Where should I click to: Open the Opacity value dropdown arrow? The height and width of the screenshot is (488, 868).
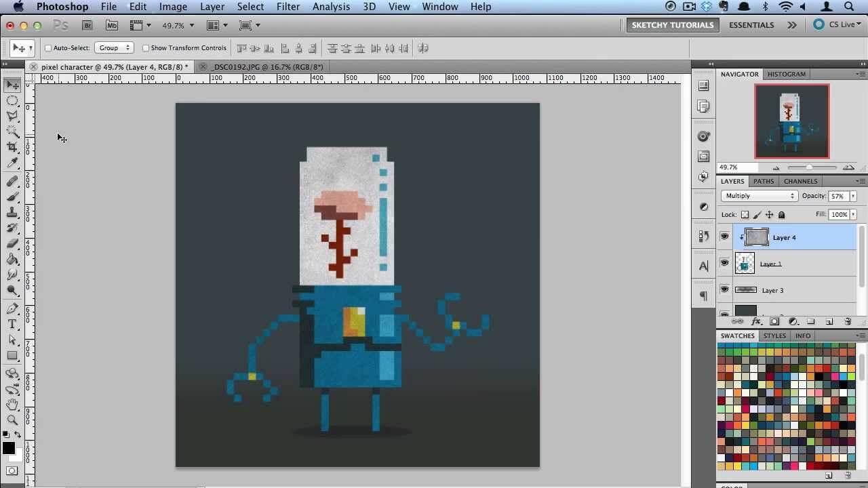[853, 195]
